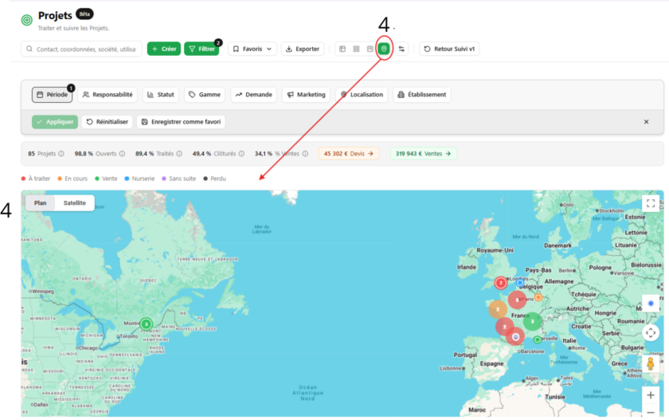This screenshot has height=420, width=669.
Task: Click red cluster 2 over the English Channel
Action: [501, 283]
